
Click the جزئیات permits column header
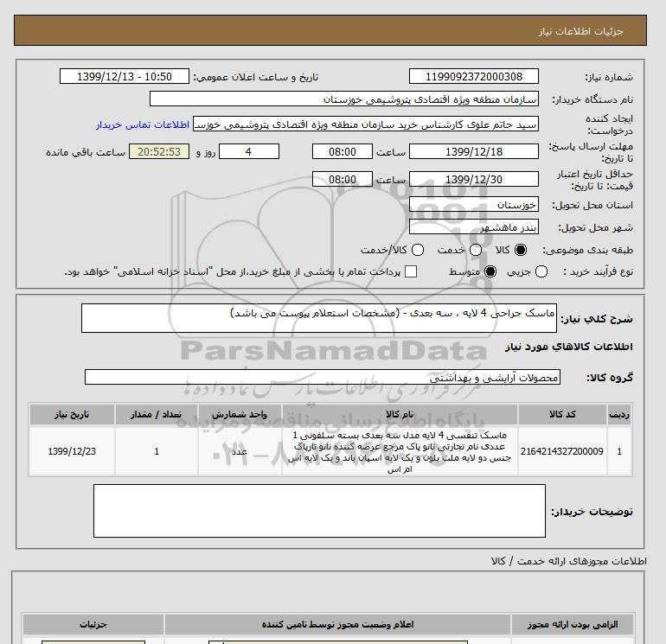(x=93, y=624)
